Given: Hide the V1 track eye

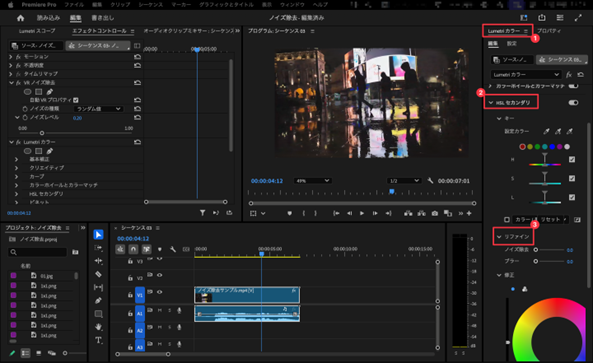Looking at the screenshot, I should click(x=160, y=292).
